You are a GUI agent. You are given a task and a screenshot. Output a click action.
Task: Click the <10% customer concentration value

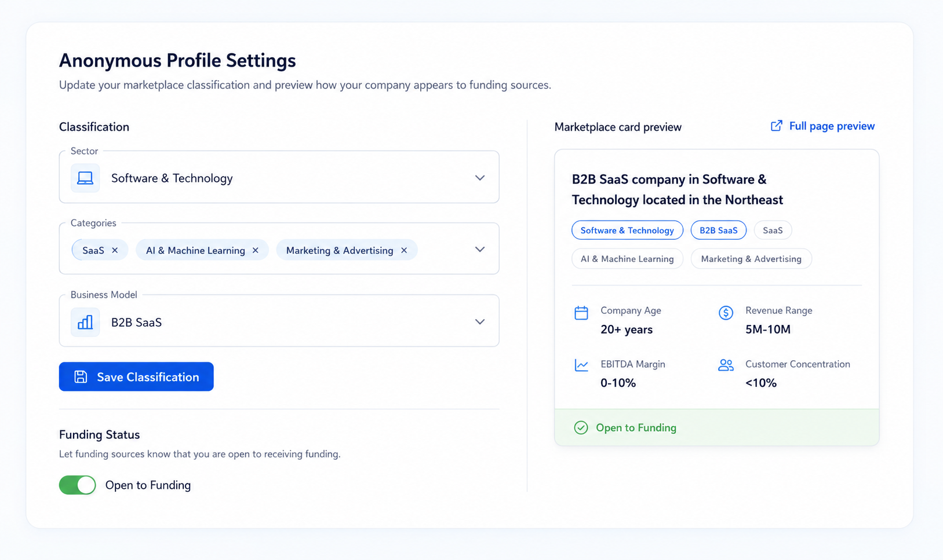click(x=761, y=383)
